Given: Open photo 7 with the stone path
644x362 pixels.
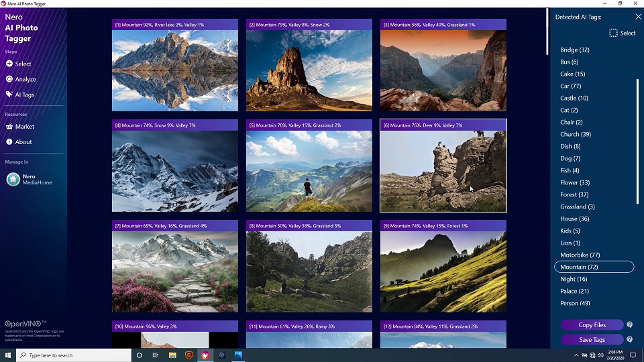Looking at the screenshot, I should [x=174, y=271].
